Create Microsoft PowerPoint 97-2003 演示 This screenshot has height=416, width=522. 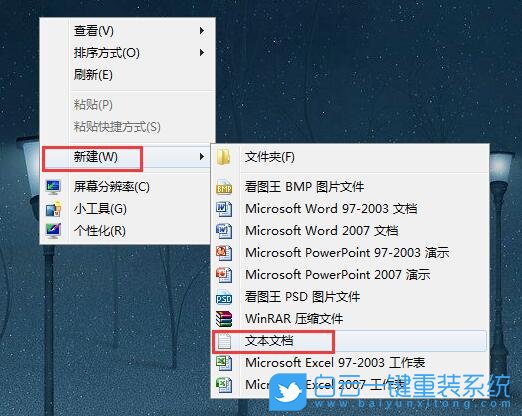tap(350, 253)
